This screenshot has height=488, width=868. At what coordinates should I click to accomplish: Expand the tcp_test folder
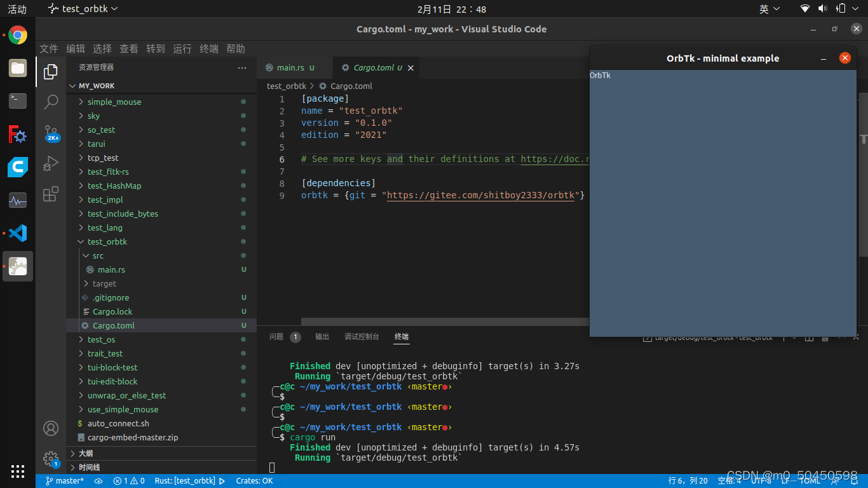coord(81,158)
